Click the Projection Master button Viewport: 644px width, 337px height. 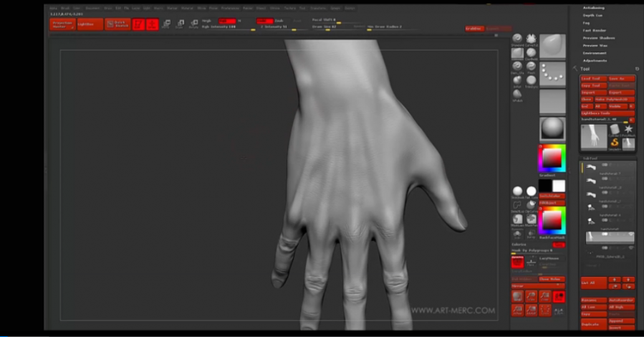62,24
